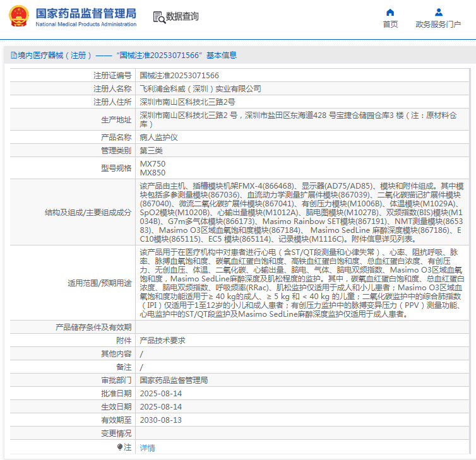The image size is (476, 460).
Task: Click the 批准日期 label
Action: pyautogui.click(x=116, y=394)
